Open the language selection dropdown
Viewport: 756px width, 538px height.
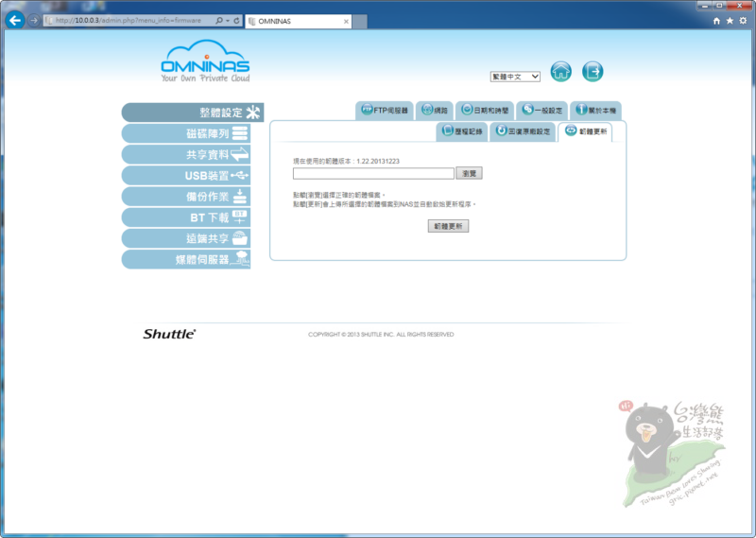pos(515,77)
